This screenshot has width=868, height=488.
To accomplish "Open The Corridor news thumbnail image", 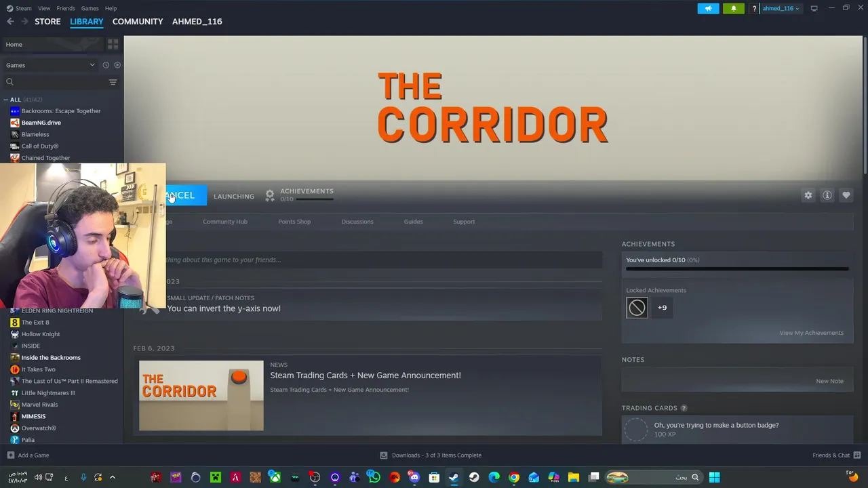I will [x=201, y=396].
